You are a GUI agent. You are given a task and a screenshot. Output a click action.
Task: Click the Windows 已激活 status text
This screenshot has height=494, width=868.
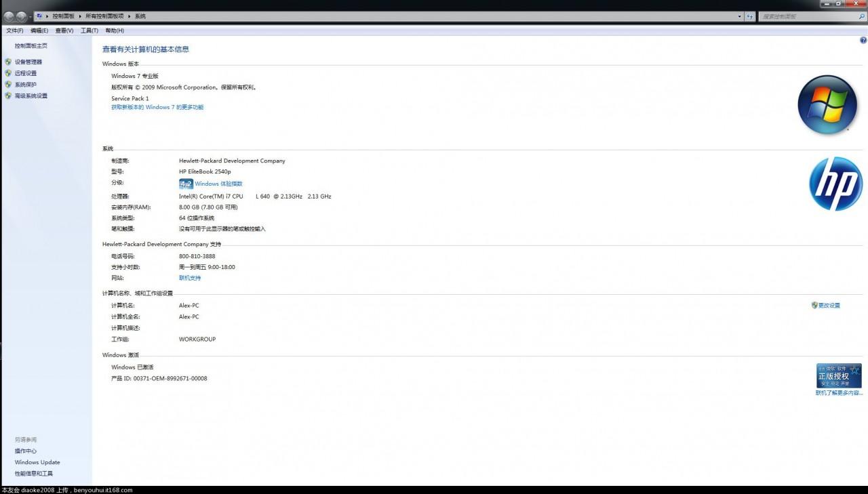click(132, 367)
